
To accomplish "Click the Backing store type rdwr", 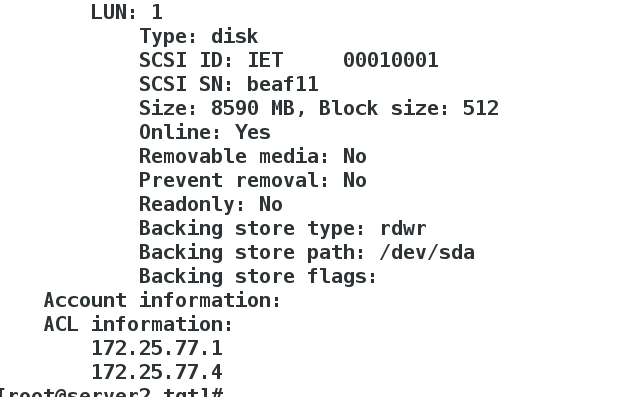I will (x=403, y=229).
